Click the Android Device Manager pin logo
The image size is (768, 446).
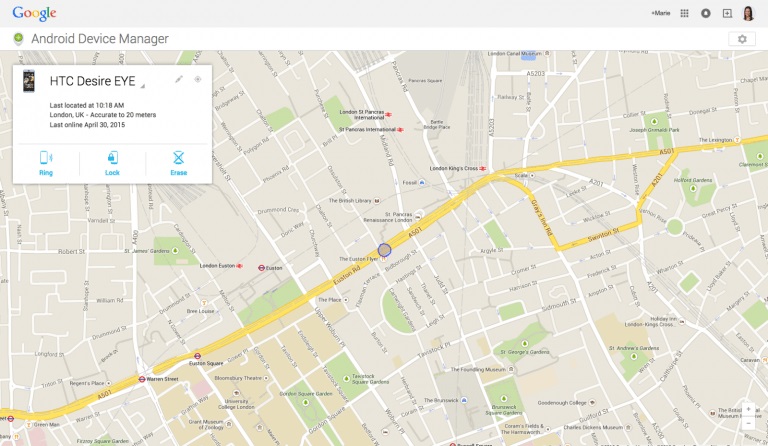pyautogui.click(x=17, y=39)
